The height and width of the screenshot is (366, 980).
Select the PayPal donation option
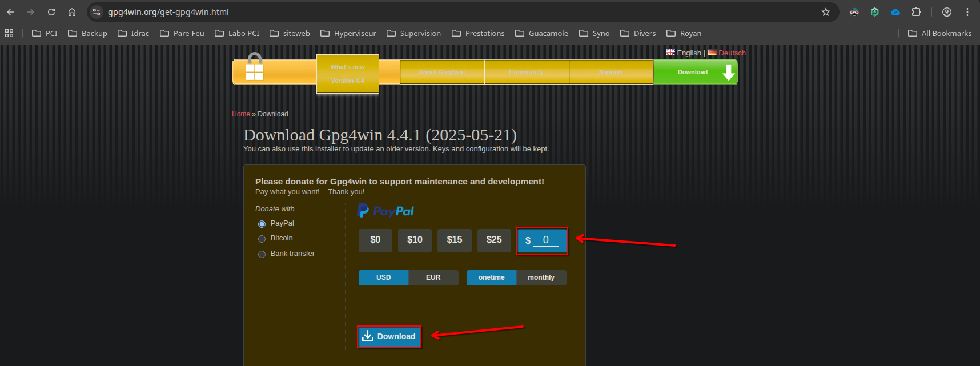point(262,224)
